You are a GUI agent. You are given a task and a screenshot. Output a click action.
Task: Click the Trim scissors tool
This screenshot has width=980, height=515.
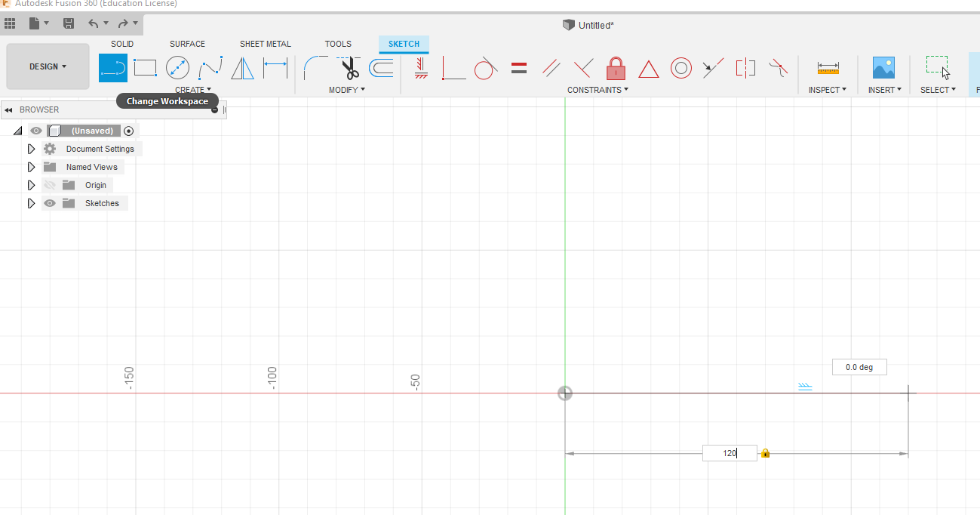(x=349, y=69)
